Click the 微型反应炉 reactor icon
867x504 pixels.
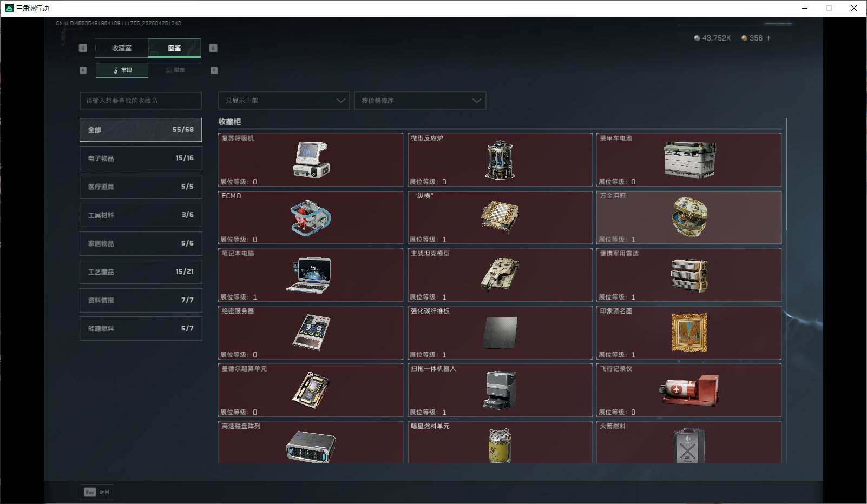pos(500,160)
